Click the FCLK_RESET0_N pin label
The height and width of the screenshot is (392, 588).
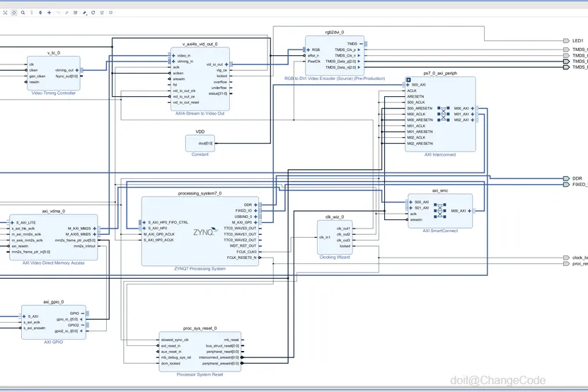(x=242, y=258)
